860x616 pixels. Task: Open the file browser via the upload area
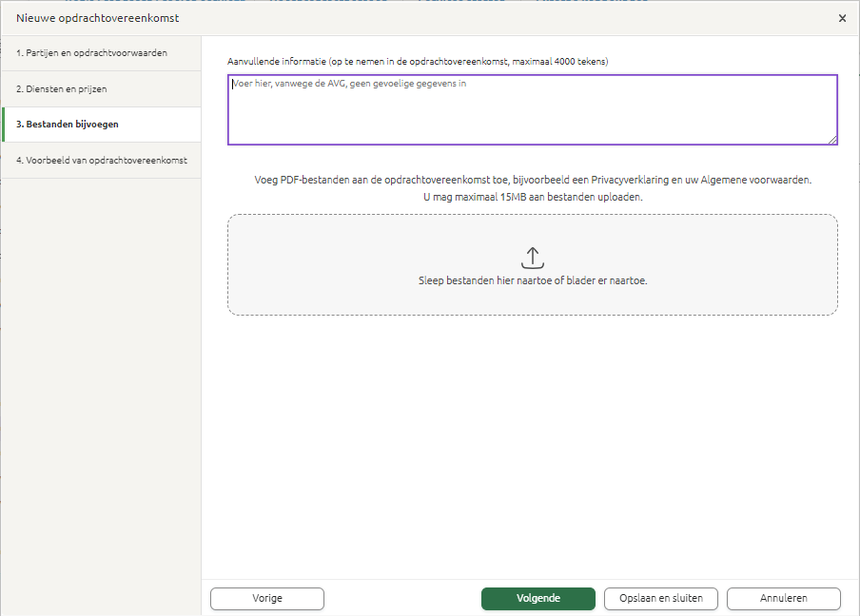[532, 266]
